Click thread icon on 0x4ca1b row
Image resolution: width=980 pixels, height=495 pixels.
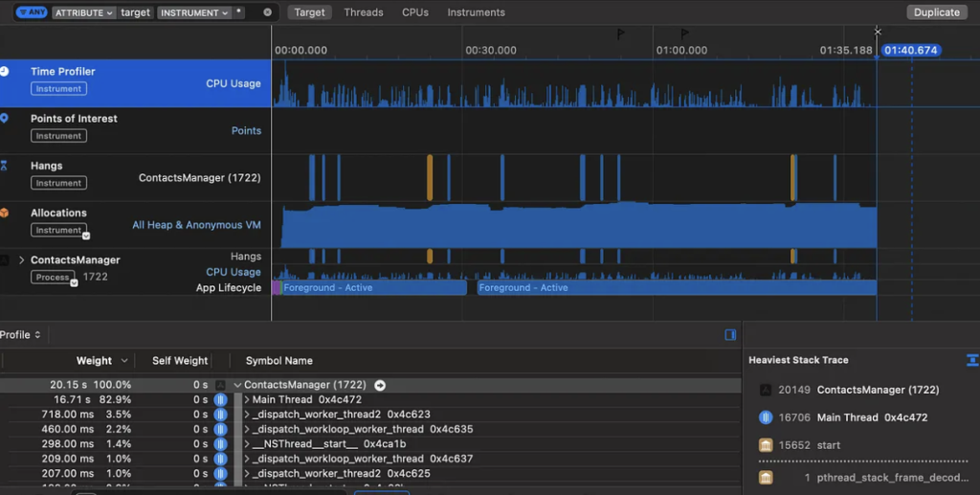point(220,443)
